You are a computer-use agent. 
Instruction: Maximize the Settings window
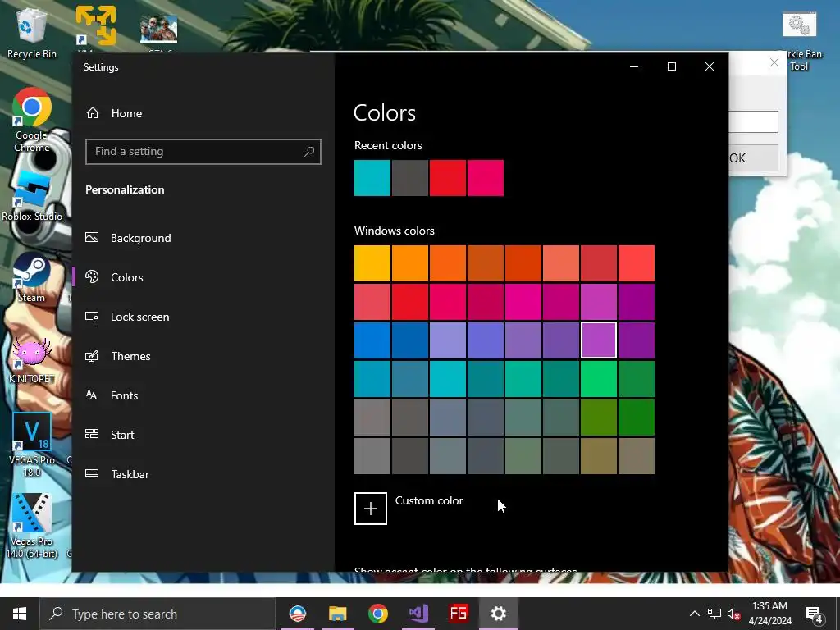[x=672, y=66]
